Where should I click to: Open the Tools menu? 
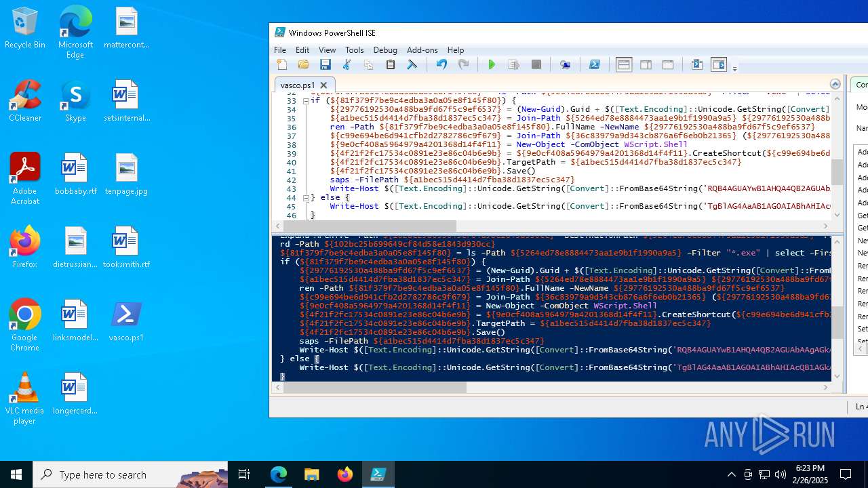[355, 50]
